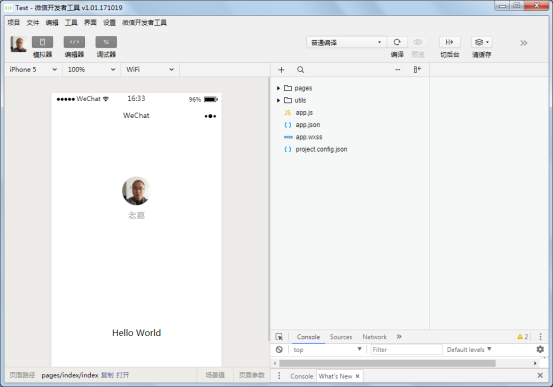Open the iPhone 5 device dropdown

(33, 69)
